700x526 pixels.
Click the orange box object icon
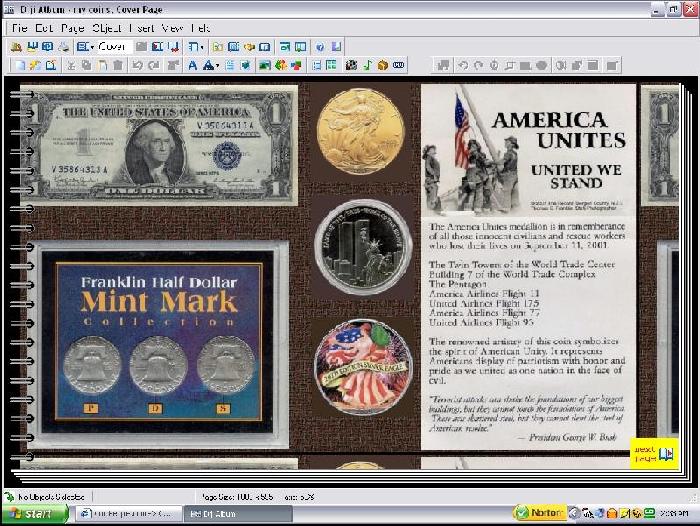click(x=383, y=65)
